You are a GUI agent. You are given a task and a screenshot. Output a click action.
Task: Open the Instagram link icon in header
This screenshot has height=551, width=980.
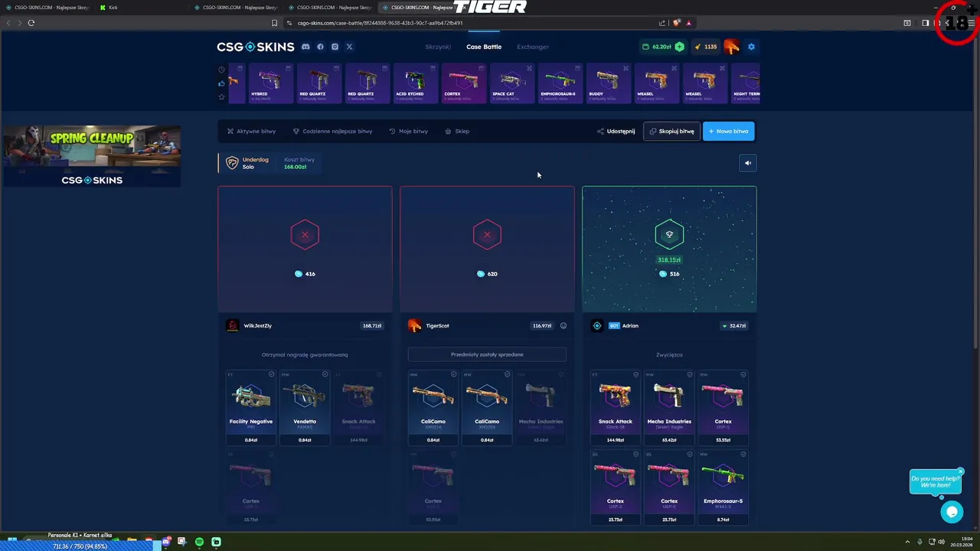pos(335,47)
